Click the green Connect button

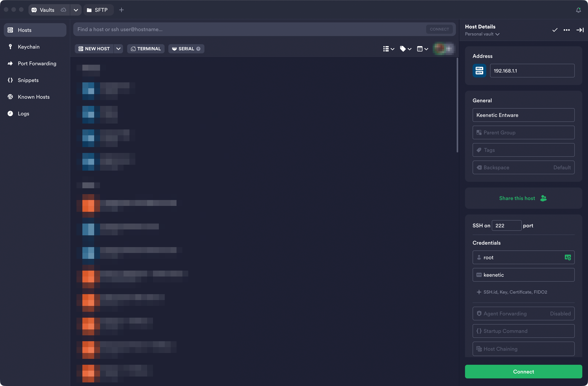(x=523, y=371)
